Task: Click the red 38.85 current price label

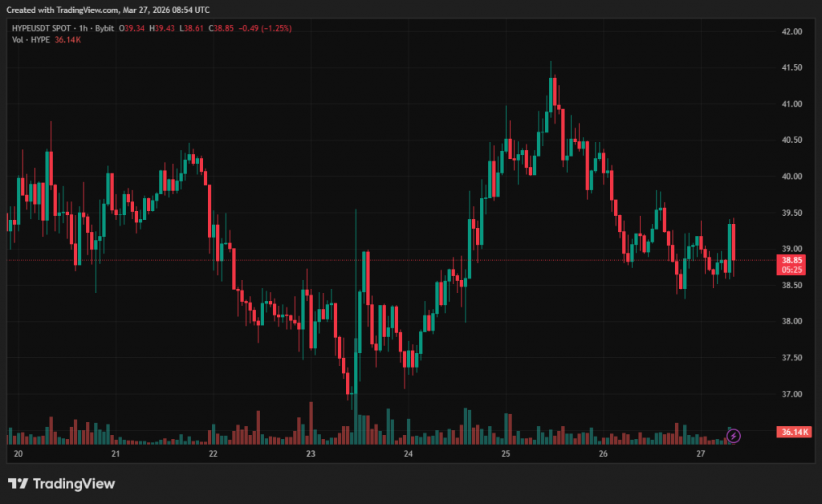Action: point(791,260)
